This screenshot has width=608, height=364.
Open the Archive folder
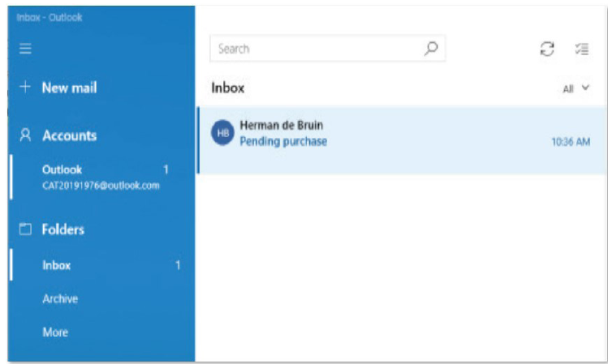click(x=60, y=298)
